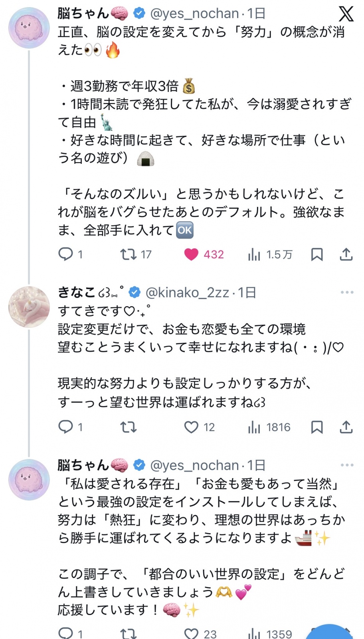Open the more options menu on きなこ's reply
This screenshot has height=639, width=364.
tap(346, 292)
